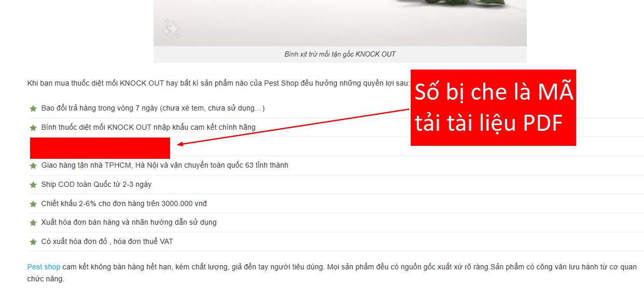Click the star beside 'Chiết khấu 2-6%'

[33, 204]
